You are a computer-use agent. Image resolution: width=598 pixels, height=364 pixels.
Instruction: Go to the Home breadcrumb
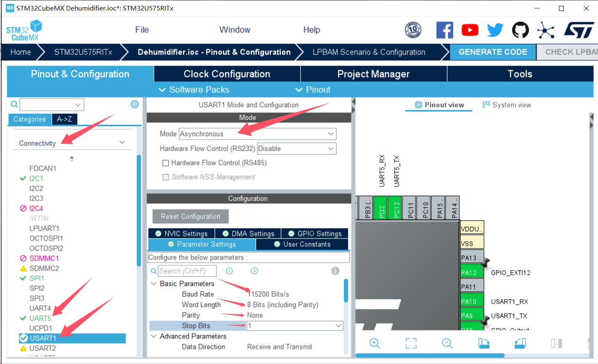pyautogui.click(x=21, y=52)
